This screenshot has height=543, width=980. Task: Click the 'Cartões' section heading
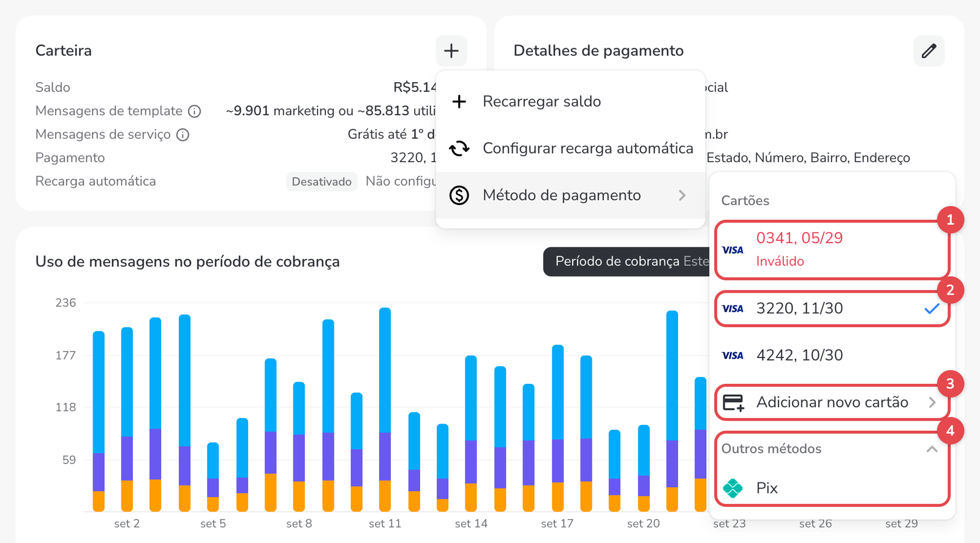coord(745,201)
